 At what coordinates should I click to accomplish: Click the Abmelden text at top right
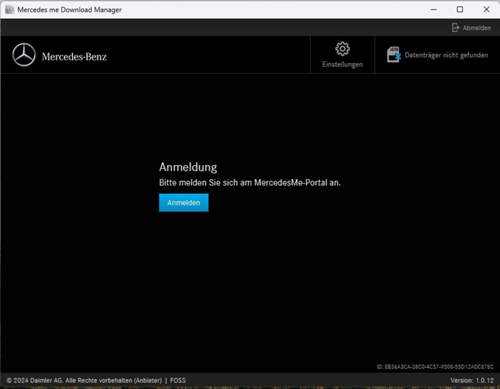pos(477,28)
